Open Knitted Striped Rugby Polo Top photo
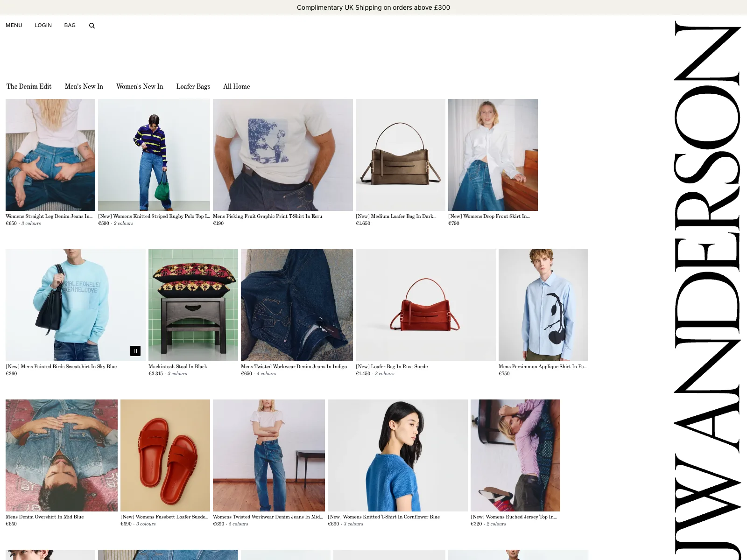747x560 pixels. point(154,155)
